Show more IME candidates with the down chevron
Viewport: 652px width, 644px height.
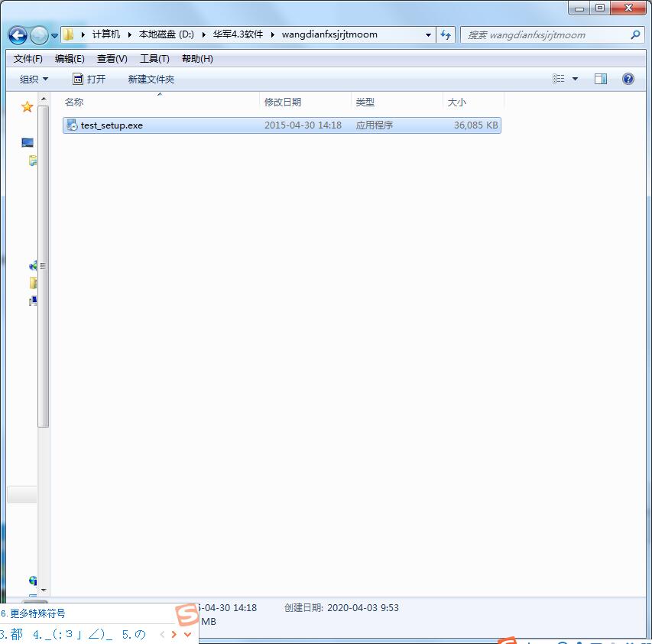[x=188, y=634]
